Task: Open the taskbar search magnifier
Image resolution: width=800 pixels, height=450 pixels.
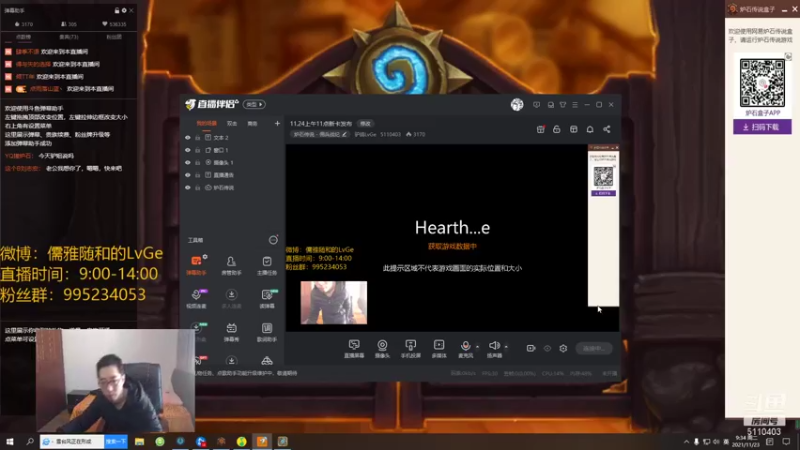Action: coord(30,441)
